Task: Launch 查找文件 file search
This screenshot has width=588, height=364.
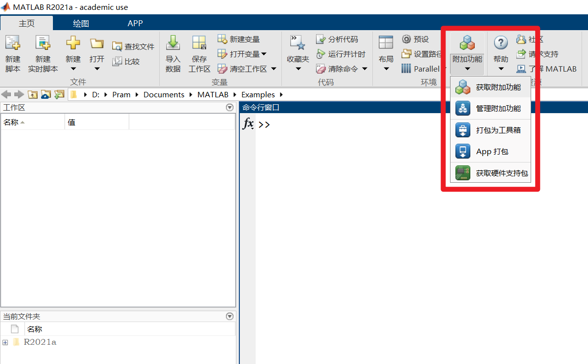Action: point(134,46)
